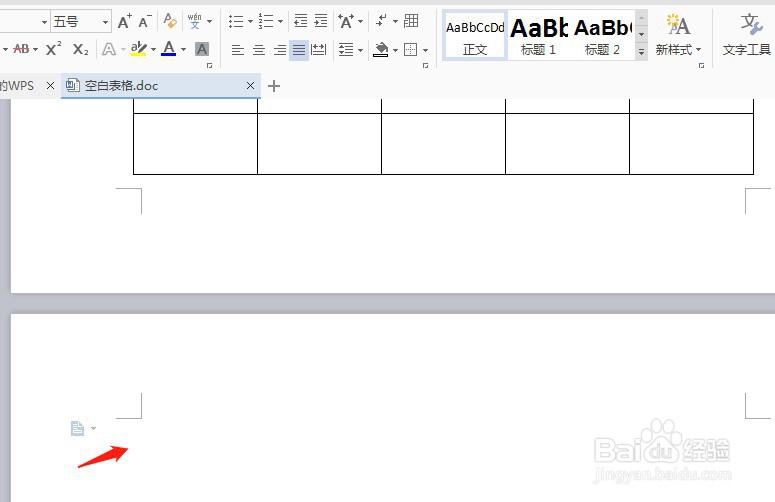The height and width of the screenshot is (502, 775).
Task: Insert numbered list
Action: coord(265,21)
